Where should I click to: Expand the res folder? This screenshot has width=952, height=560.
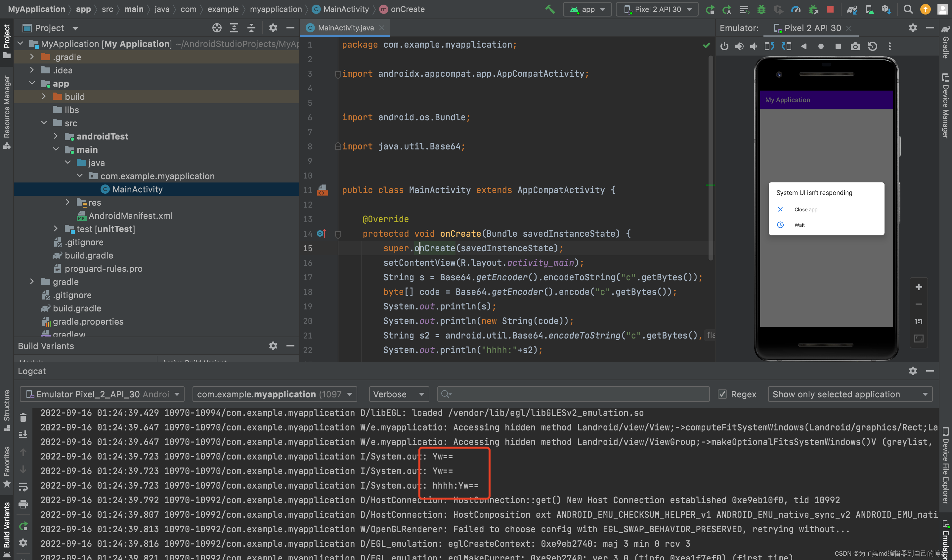coord(67,202)
